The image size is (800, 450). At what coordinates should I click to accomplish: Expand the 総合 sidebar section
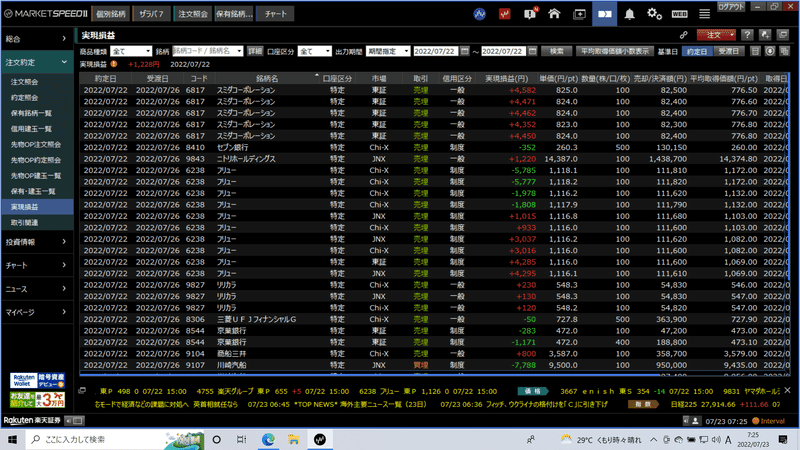37,39
